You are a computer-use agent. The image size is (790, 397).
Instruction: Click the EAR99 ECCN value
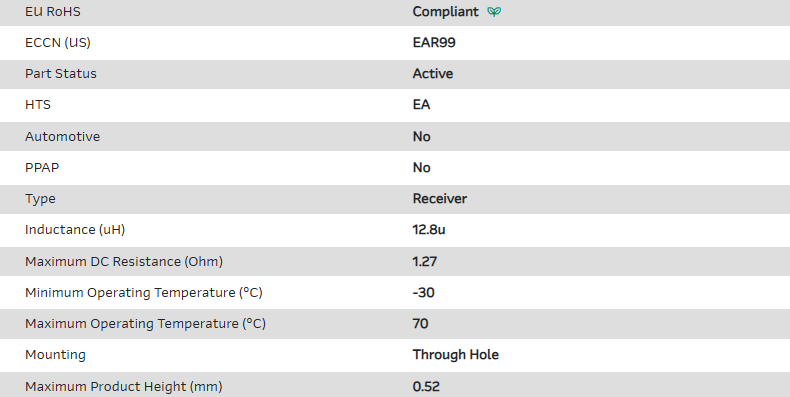click(x=434, y=42)
